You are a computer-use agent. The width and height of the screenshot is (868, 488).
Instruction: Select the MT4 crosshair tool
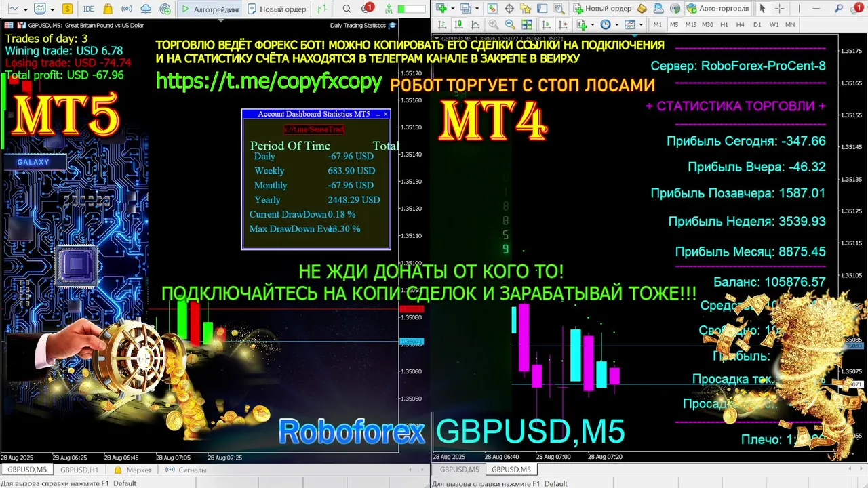[779, 8]
